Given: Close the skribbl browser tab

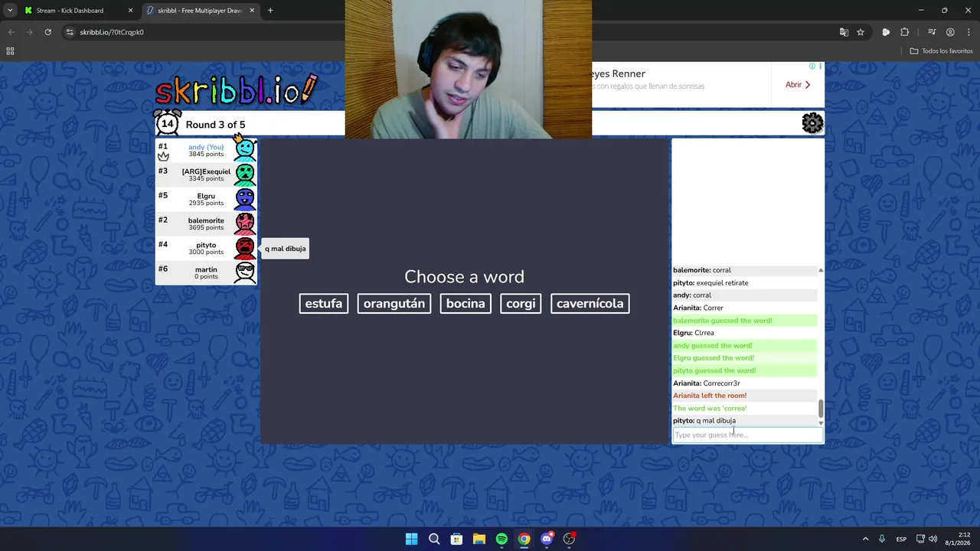Looking at the screenshot, I should [x=252, y=11].
